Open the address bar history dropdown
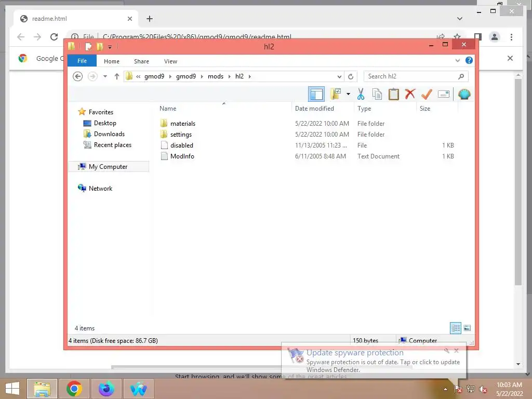The image size is (532, 399). [339, 77]
